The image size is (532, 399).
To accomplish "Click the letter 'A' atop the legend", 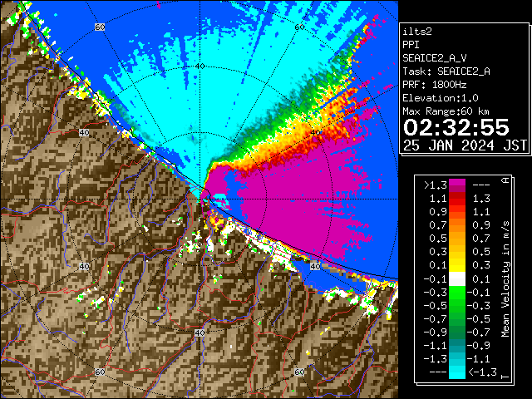I will (505, 180).
